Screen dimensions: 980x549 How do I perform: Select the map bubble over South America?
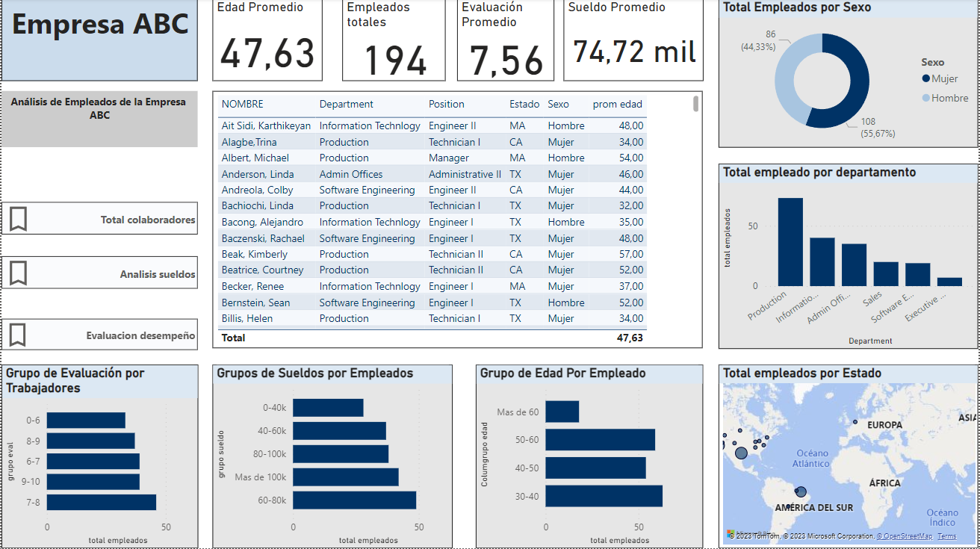click(801, 492)
